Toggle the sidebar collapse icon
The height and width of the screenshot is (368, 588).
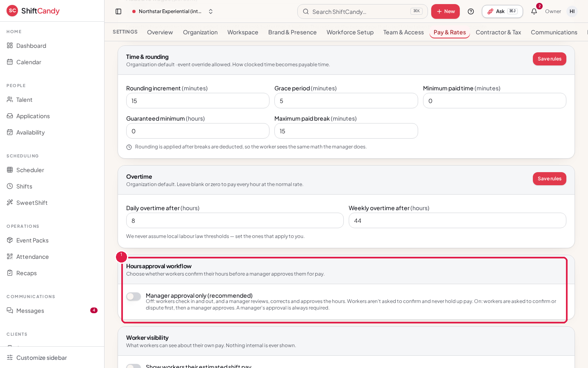point(118,11)
